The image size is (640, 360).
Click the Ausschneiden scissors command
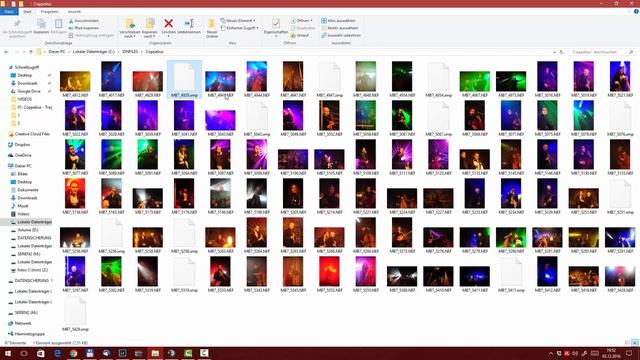tap(84, 20)
